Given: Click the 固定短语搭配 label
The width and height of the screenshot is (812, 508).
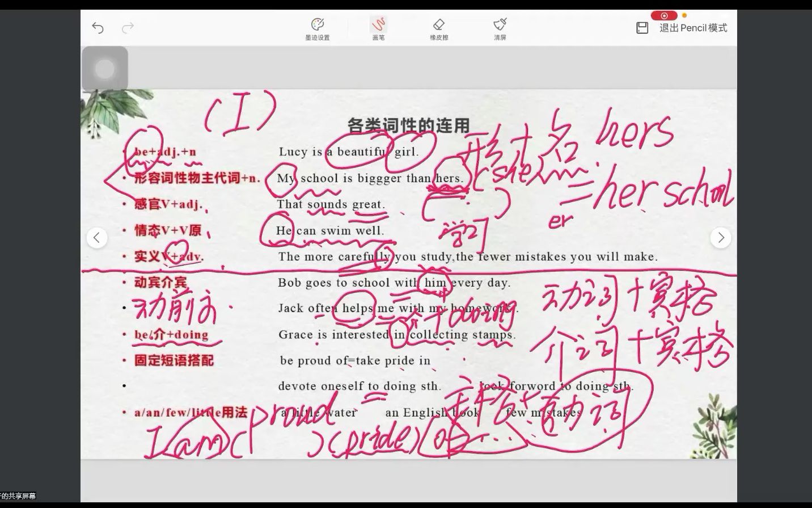Looking at the screenshot, I should pos(174,360).
